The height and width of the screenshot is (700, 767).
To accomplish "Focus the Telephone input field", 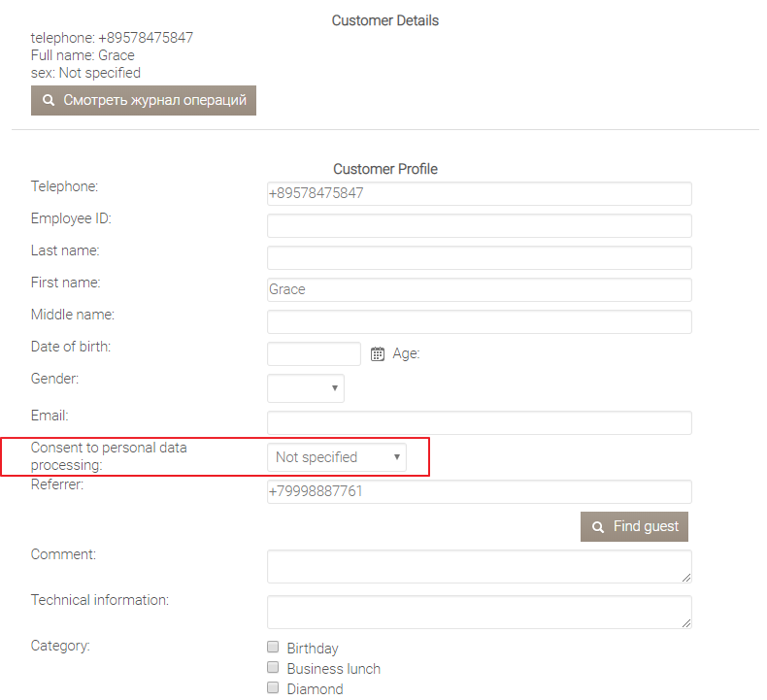I will [x=479, y=193].
